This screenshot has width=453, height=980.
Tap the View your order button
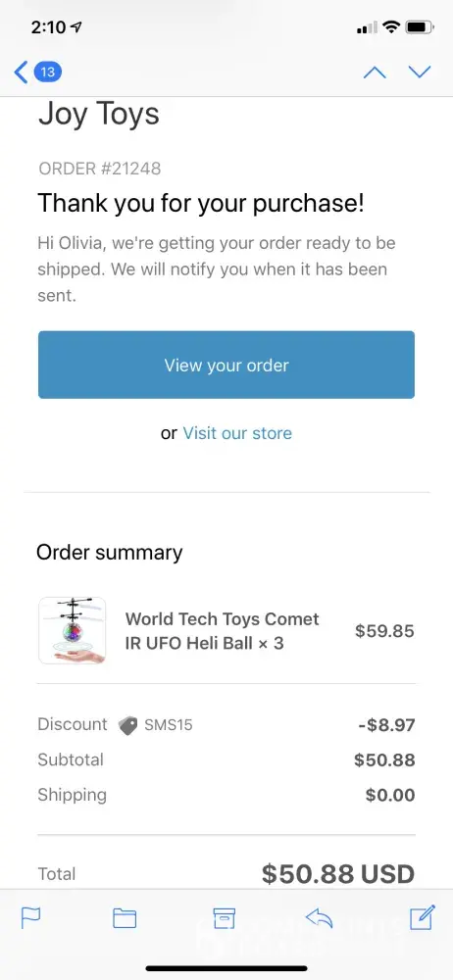(226, 365)
